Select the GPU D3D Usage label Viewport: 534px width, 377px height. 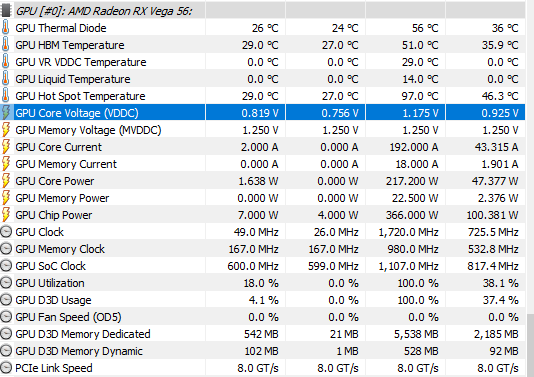click(x=53, y=300)
